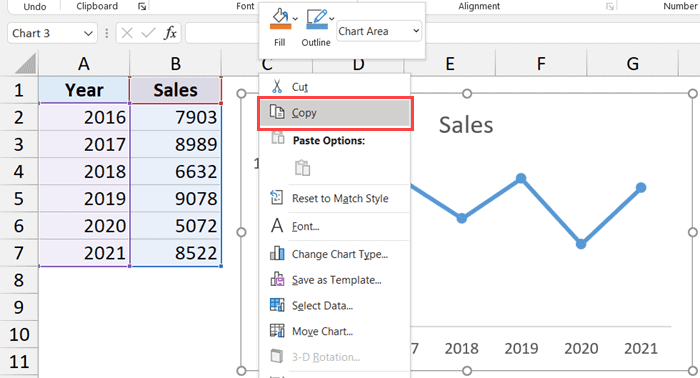Image resolution: width=700 pixels, height=378 pixels.
Task: Click the chart's left-middle sizing handle
Action: pos(242,232)
